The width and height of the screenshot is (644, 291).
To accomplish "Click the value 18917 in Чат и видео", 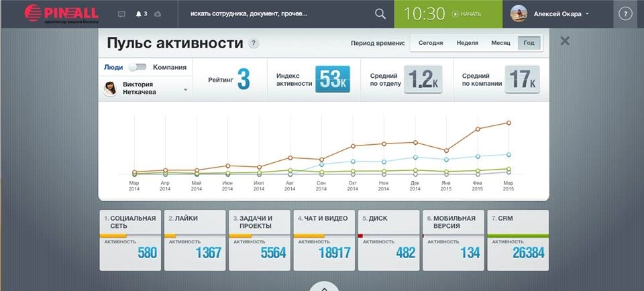I will [334, 252].
